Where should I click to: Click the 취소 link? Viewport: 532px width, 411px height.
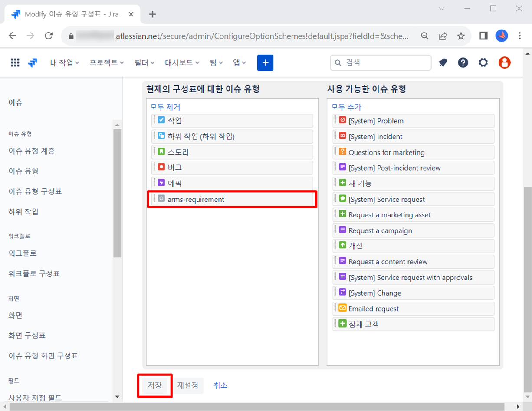coord(220,385)
